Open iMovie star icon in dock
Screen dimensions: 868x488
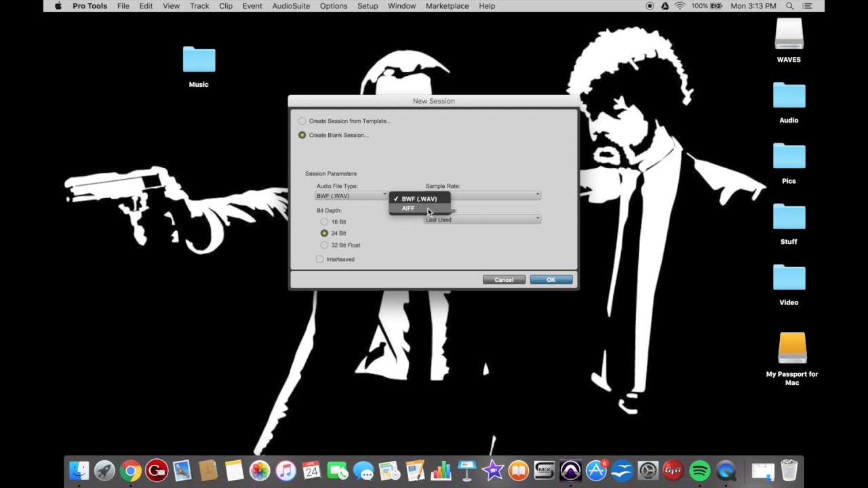[493, 470]
